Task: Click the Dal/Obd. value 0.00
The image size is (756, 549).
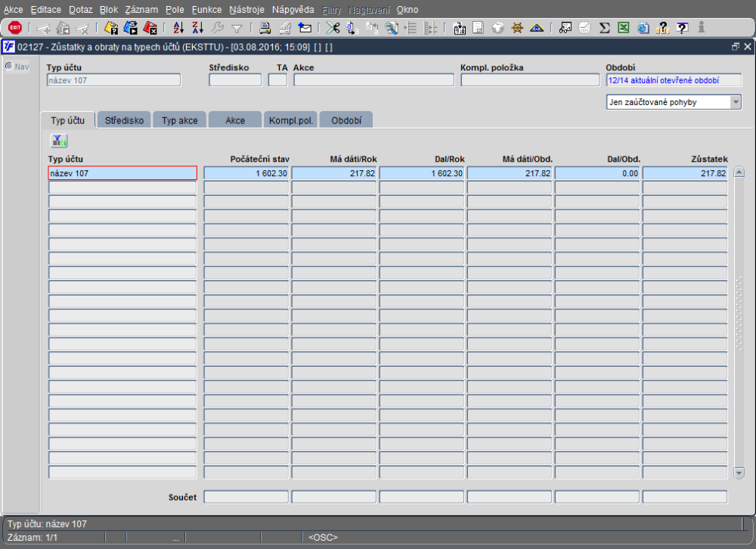Action: (x=597, y=173)
